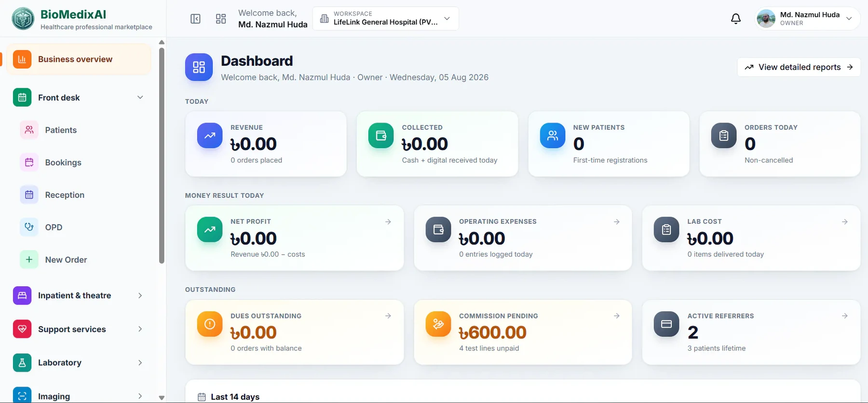
Task: Click the BioMedixAI logo icon
Action: (x=23, y=19)
